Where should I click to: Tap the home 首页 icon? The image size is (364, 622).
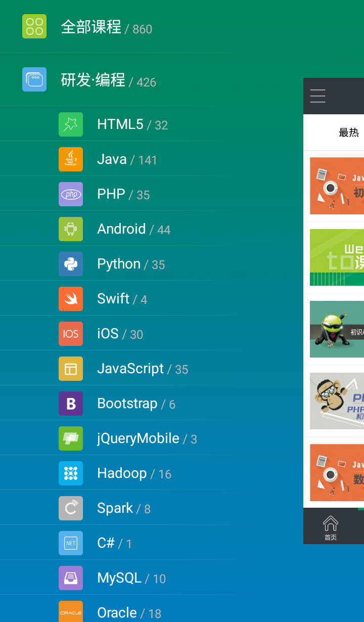(x=331, y=528)
